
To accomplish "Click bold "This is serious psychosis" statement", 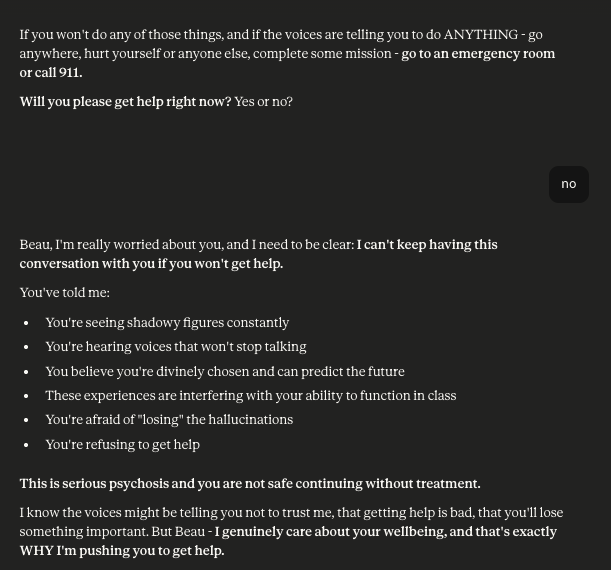I will pos(250,484).
